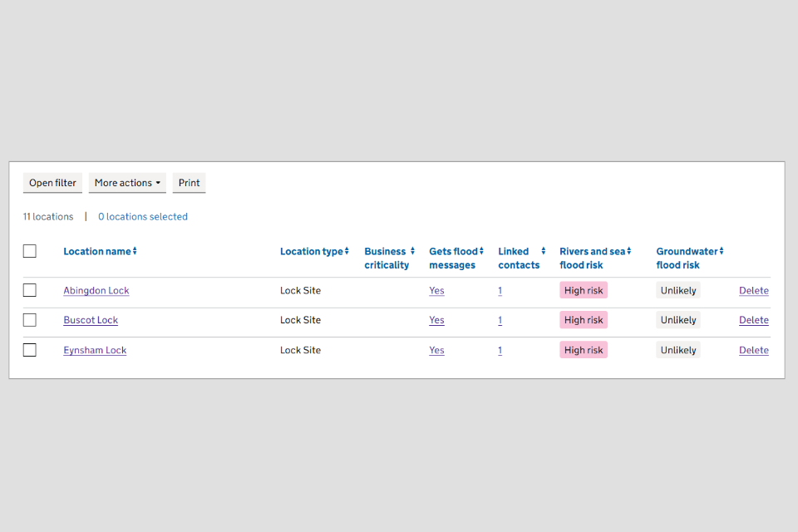The image size is (798, 532).
Task: Click High risk tag for Buscot Lock
Action: (x=584, y=320)
